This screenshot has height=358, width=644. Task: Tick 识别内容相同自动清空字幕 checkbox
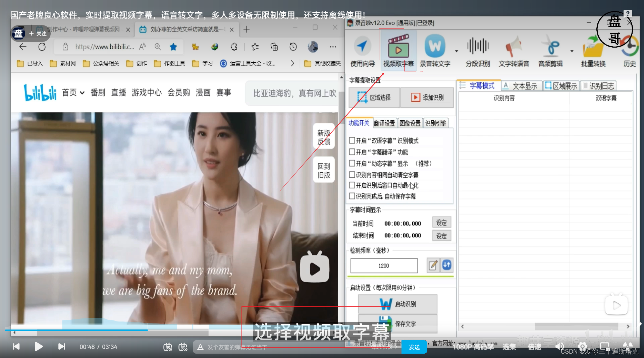click(352, 175)
